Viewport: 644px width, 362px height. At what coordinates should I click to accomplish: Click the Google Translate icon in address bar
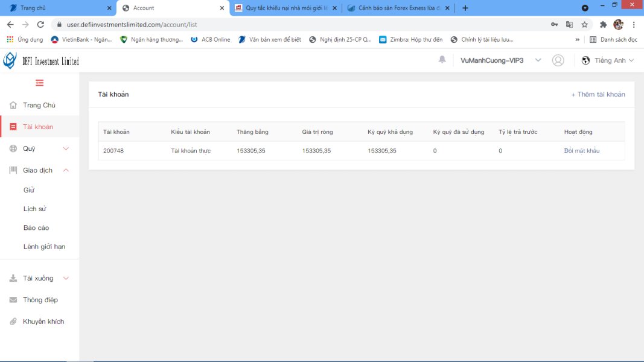pyautogui.click(x=569, y=25)
